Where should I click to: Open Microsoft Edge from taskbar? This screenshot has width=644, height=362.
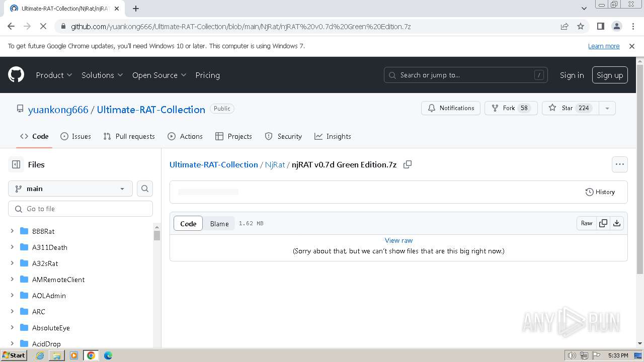[x=108, y=355]
